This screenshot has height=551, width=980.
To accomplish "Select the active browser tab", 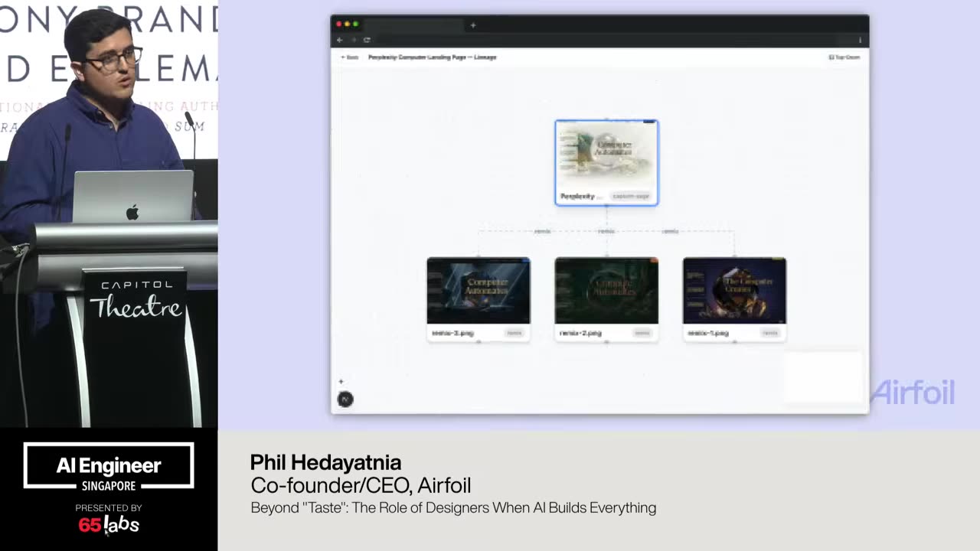I will click(x=414, y=25).
